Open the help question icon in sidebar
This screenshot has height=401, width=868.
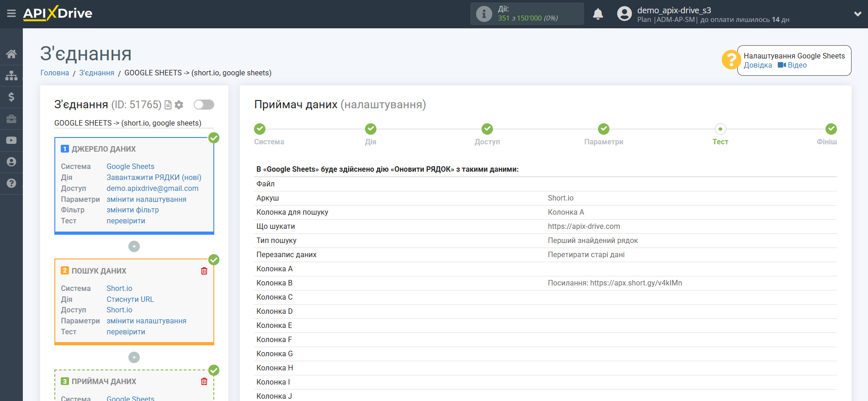(11, 183)
